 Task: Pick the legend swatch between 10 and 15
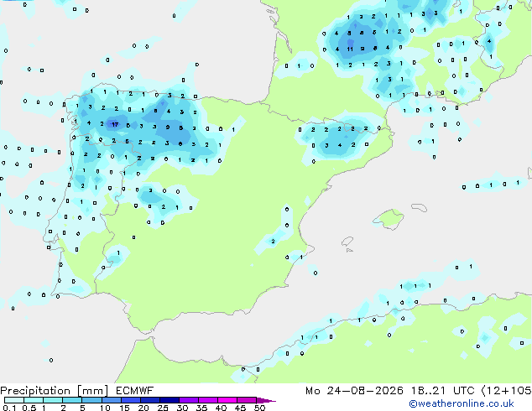pyautogui.click(x=112, y=400)
